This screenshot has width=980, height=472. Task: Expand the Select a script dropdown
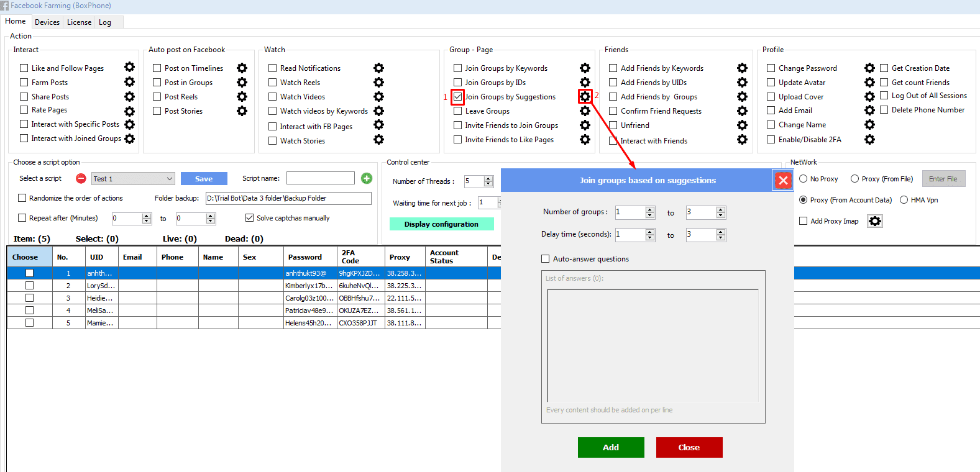click(170, 179)
